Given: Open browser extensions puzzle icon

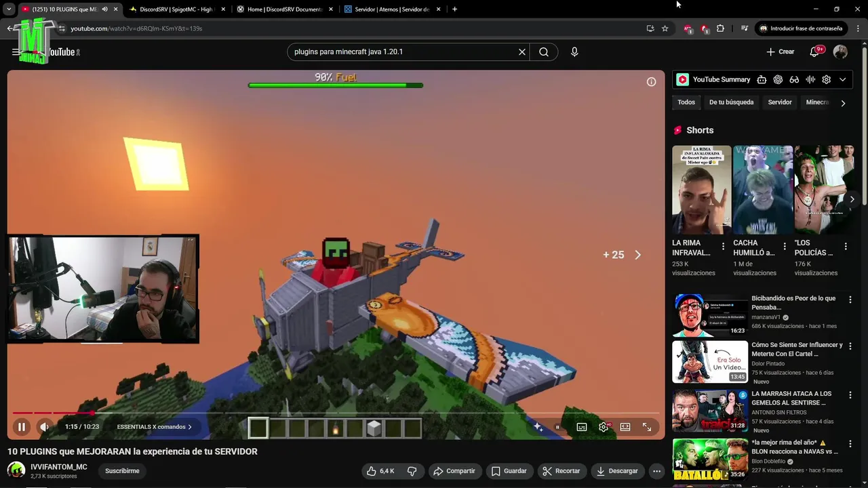Looking at the screenshot, I should click(x=720, y=28).
